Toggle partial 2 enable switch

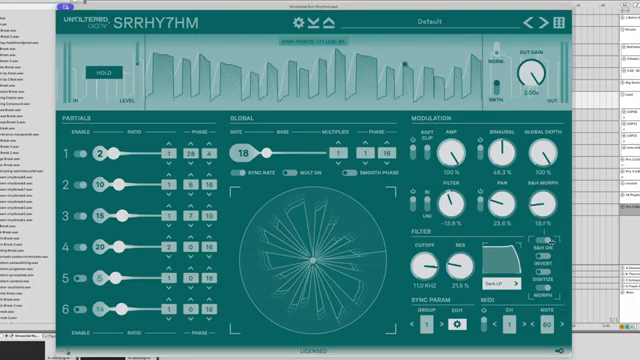[80, 185]
